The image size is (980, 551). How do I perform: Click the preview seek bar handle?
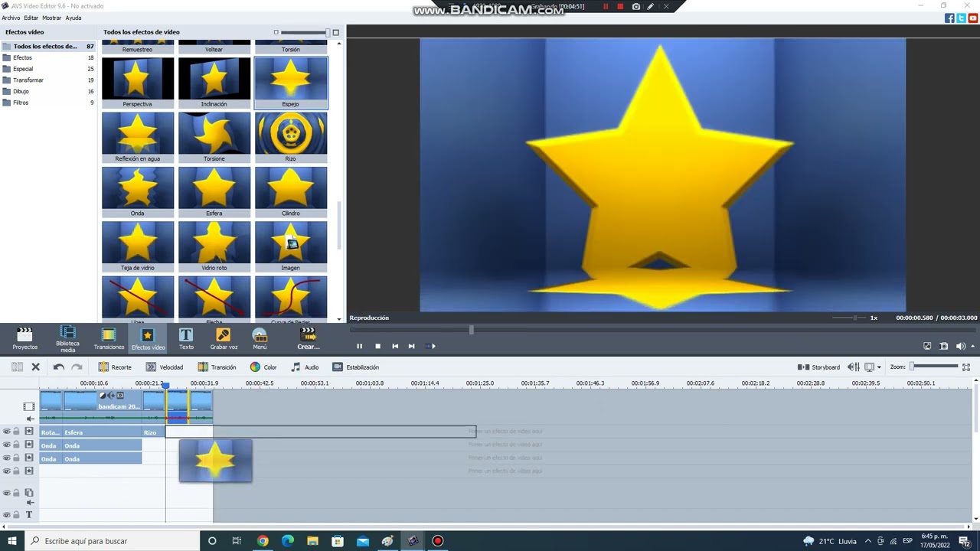tap(471, 330)
